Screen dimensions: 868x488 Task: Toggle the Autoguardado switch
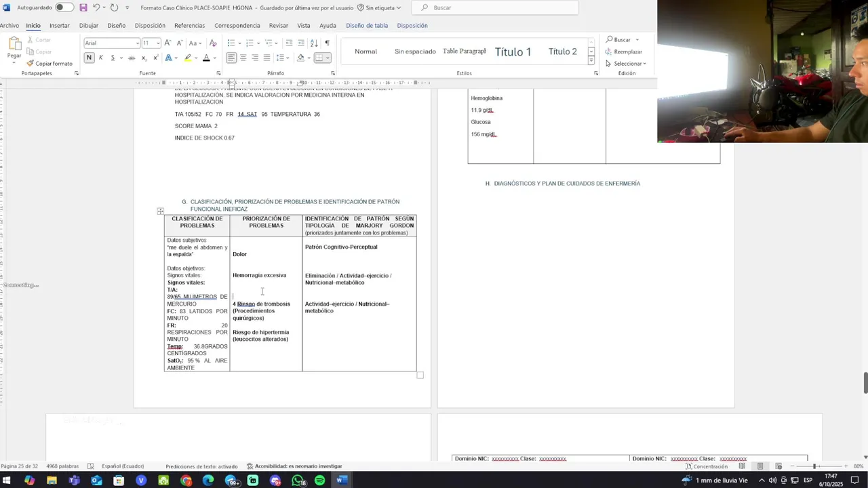tap(64, 7)
